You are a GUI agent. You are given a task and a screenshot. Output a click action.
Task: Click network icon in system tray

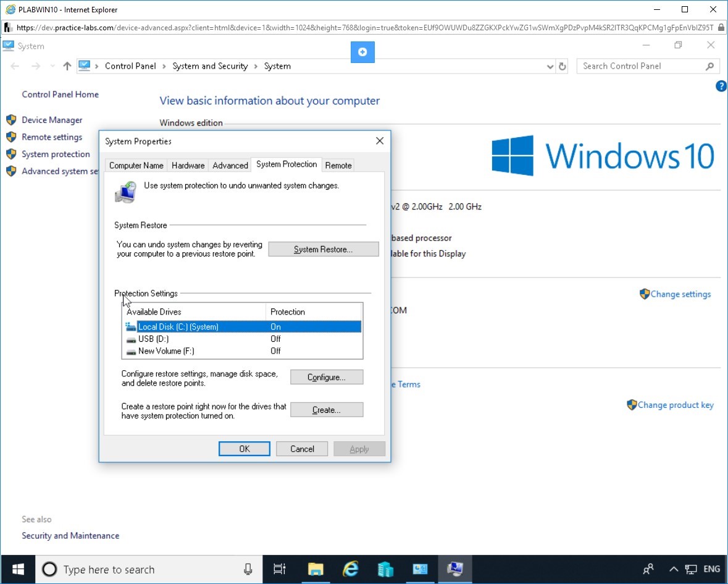[x=691, y=569]
